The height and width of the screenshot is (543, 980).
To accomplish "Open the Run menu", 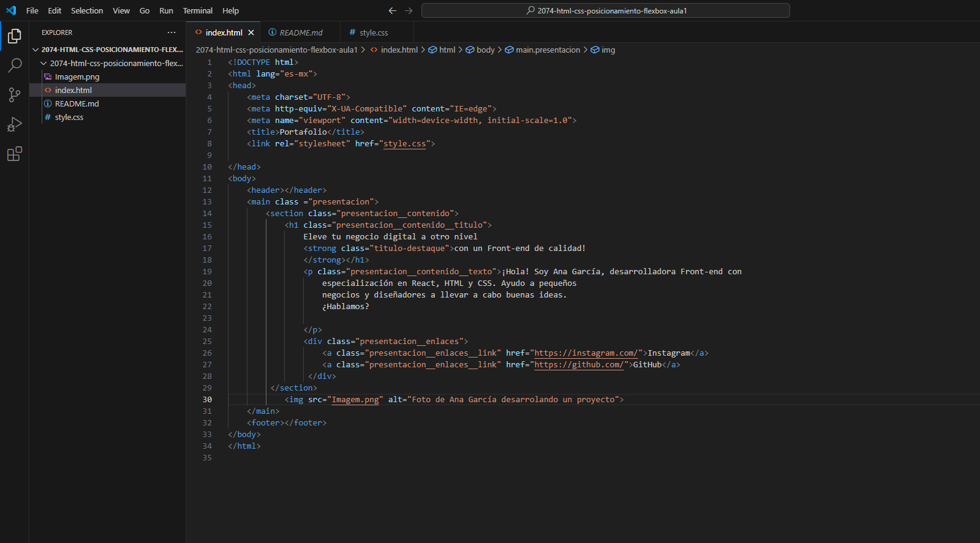I will 166,10.
